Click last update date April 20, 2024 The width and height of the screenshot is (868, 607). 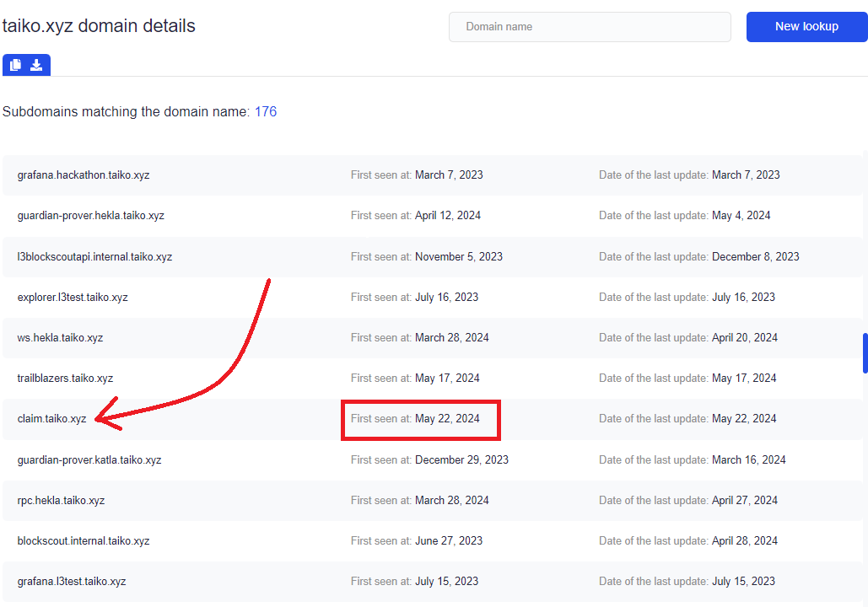tap(745, 337)
